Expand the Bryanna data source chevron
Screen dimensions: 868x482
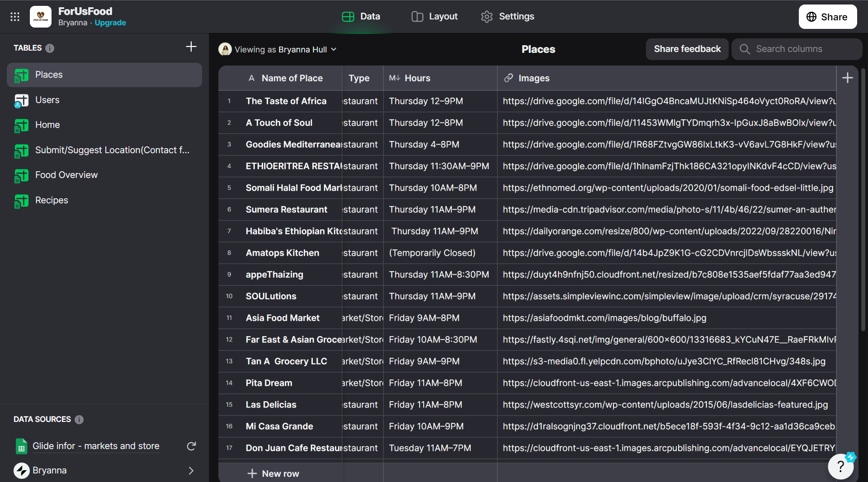pyautogui.click(x=191, y=471)
